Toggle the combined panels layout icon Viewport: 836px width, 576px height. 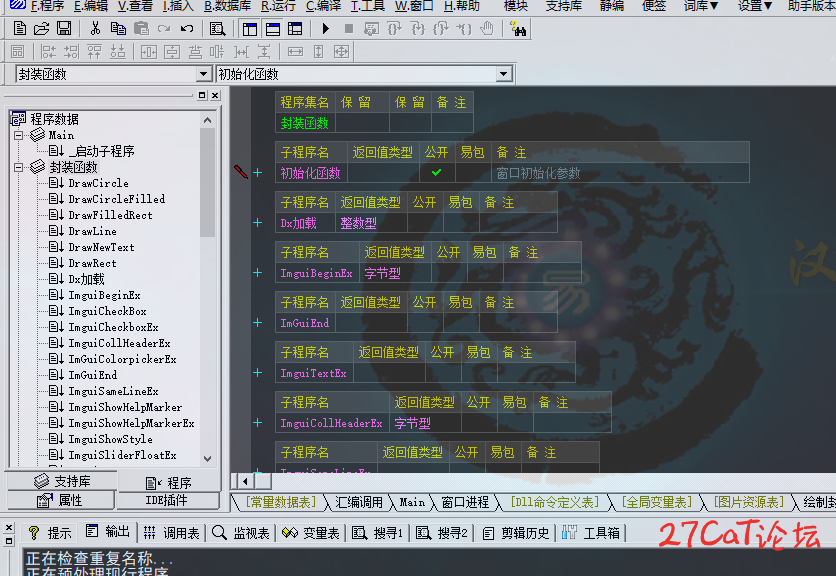pos(295,29)
